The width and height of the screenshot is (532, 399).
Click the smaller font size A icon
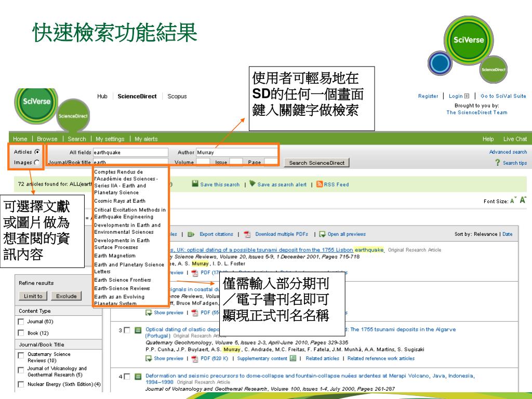[x=512, y=201]
